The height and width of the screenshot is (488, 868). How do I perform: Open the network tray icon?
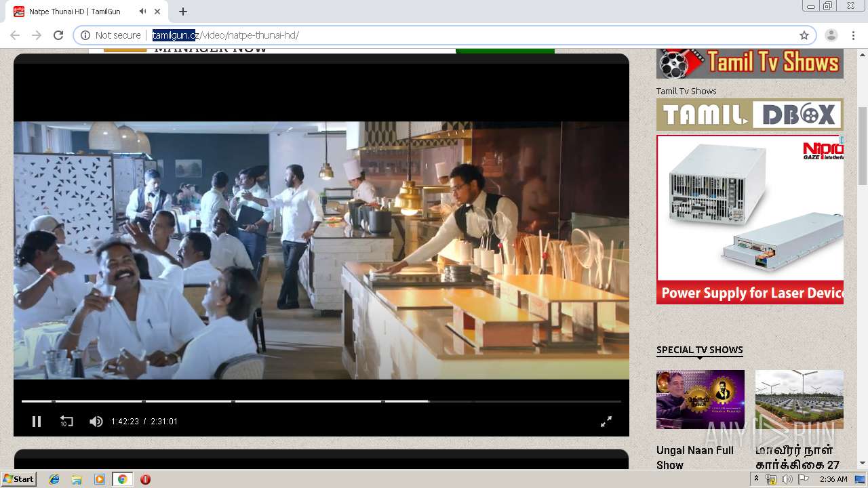click(x=771, y=479)
